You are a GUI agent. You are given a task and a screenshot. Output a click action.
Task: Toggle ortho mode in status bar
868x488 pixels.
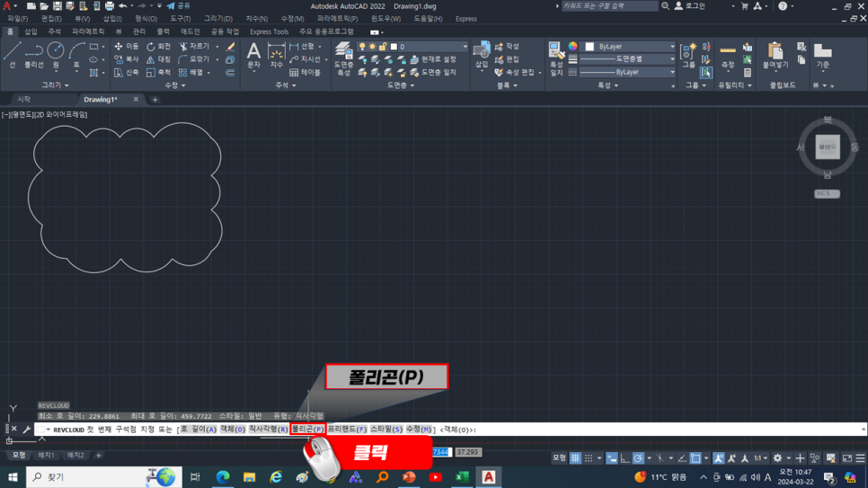tap(625, 458)
